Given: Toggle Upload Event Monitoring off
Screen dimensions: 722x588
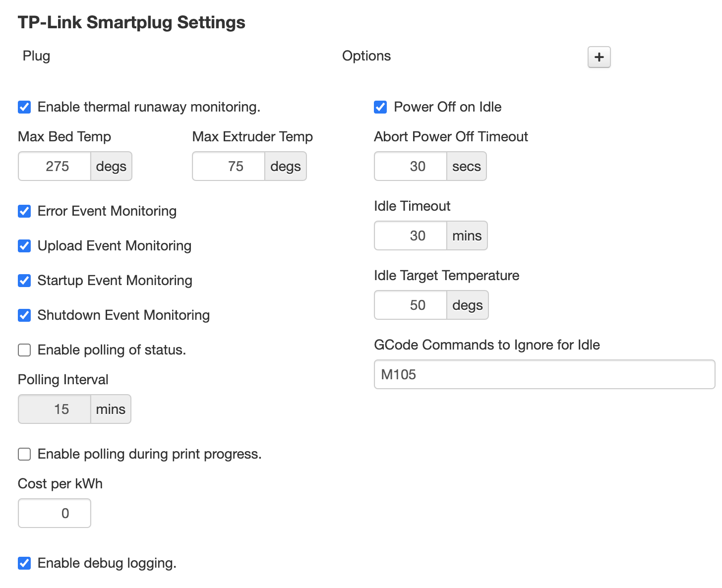Looking at the screenshot, I should click(24, 246).
